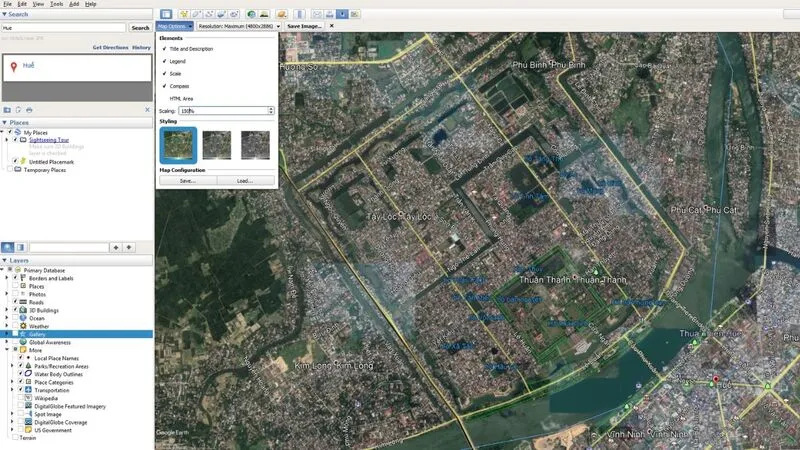Toggle the Compass element option
800x450 pixels.
tap(175, 86)
